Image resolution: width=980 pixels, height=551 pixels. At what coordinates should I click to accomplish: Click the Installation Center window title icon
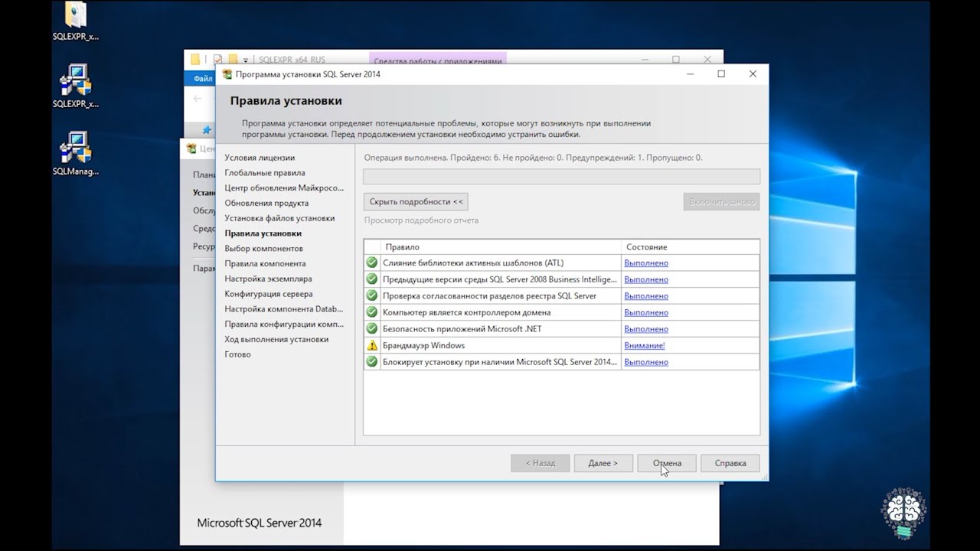click(x=191, y=149)
